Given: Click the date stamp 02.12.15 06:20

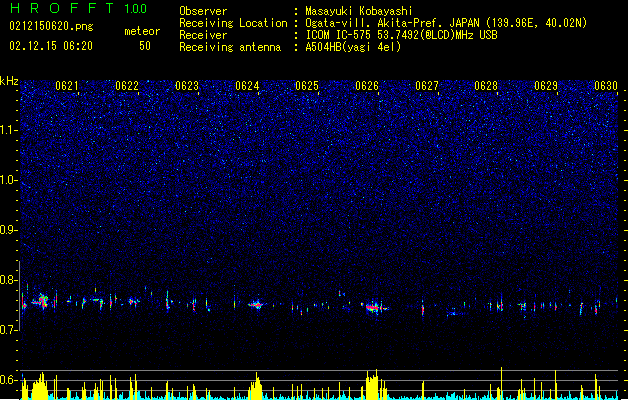Looking at the screenshot, I should (x=51, y=46).
